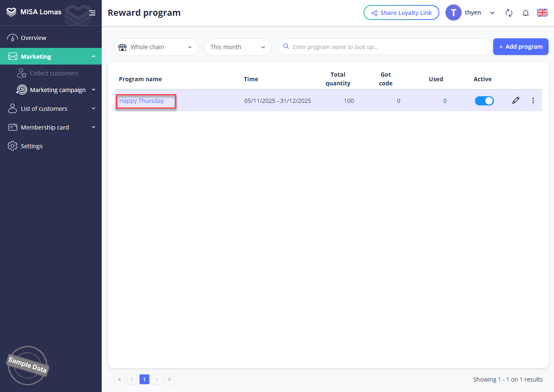Open the Whole chain dropdown
This screenshot has height=392, width=554.
tap(156, 47)
